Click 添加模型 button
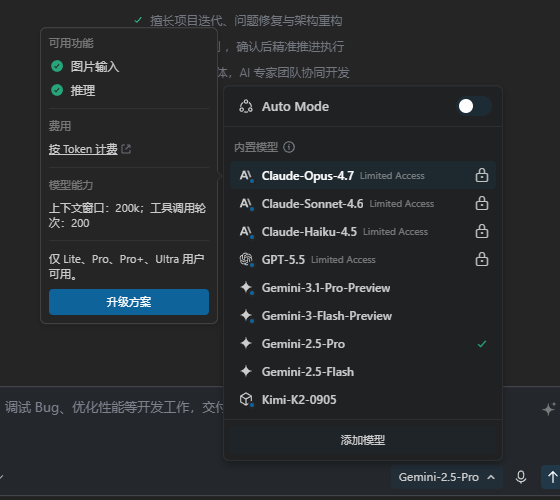The image size is (560, 500). [x=363, y=440]
